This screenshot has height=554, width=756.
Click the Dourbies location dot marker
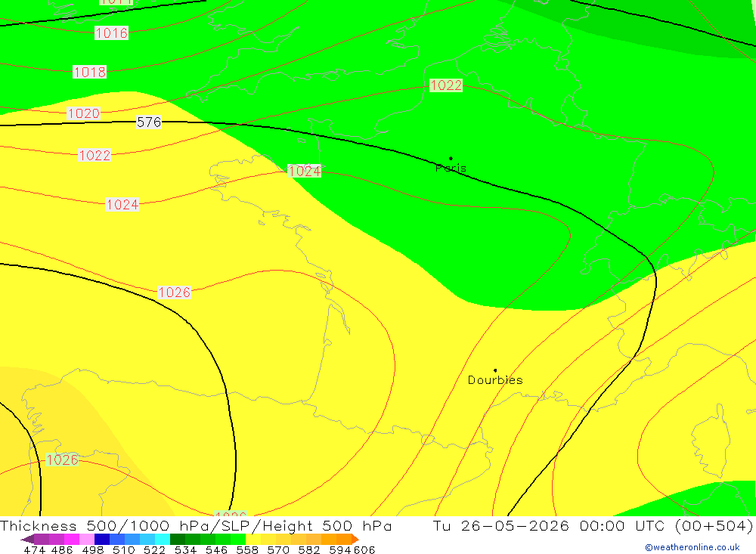click(x=495, y=370)
